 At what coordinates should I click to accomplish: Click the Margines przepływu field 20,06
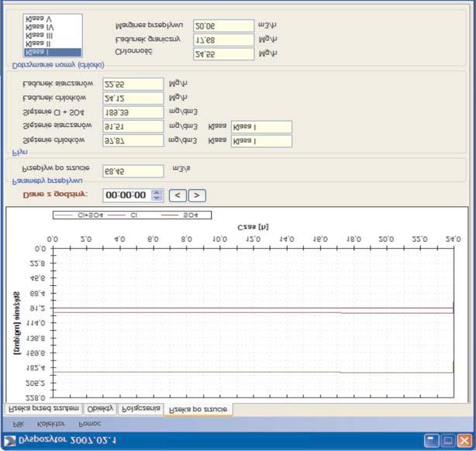coord(224,26)
